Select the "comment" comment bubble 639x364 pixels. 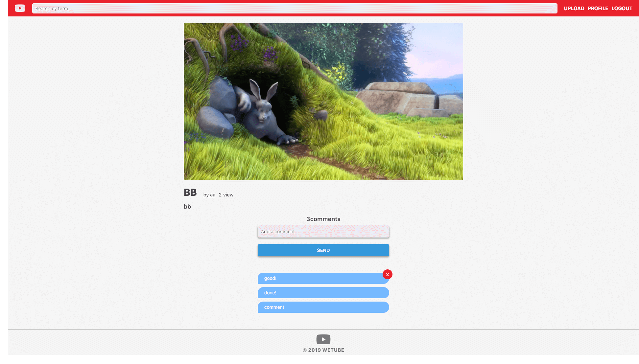[323, 307]
